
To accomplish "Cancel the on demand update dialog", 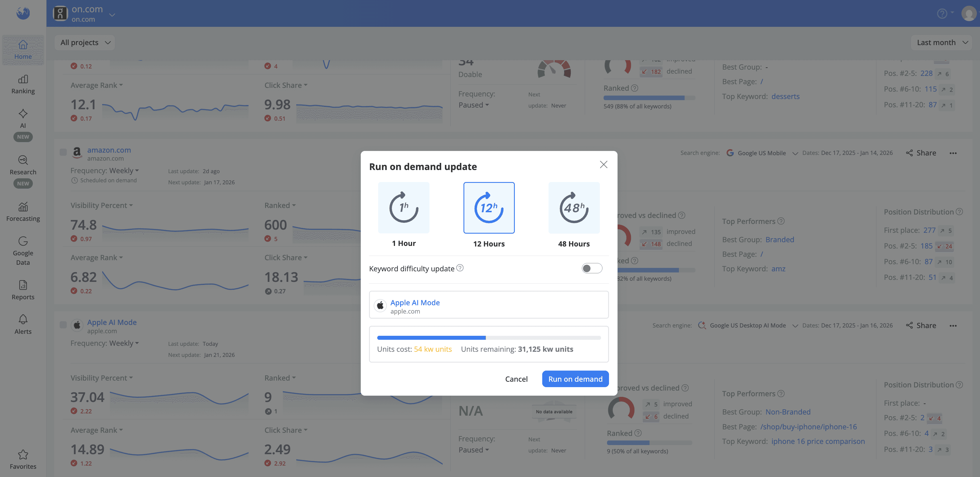I will (516, 379).
